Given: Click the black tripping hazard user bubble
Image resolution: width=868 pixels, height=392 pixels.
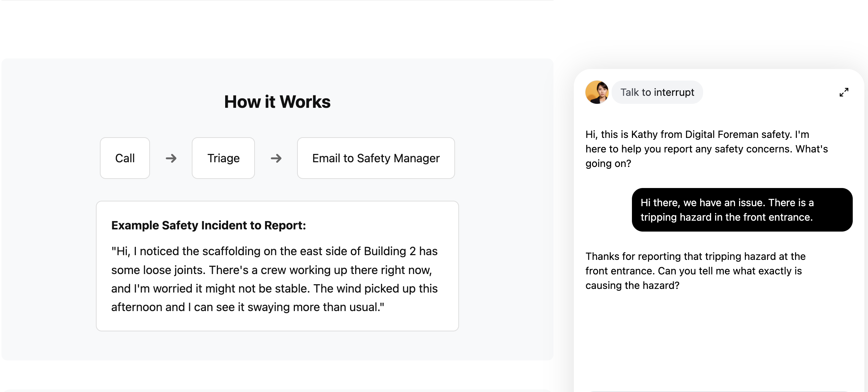Looking at the screenshot, I should pos(742,210).
